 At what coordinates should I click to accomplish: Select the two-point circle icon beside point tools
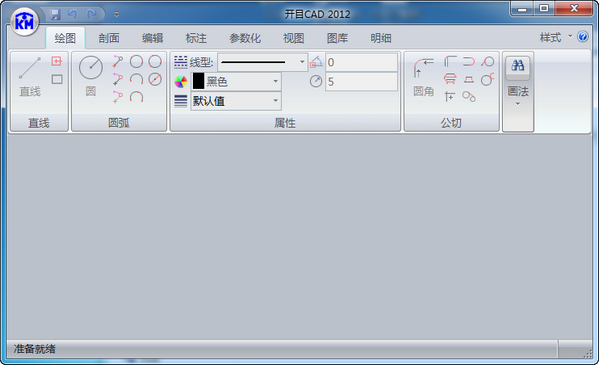[136, 62]
